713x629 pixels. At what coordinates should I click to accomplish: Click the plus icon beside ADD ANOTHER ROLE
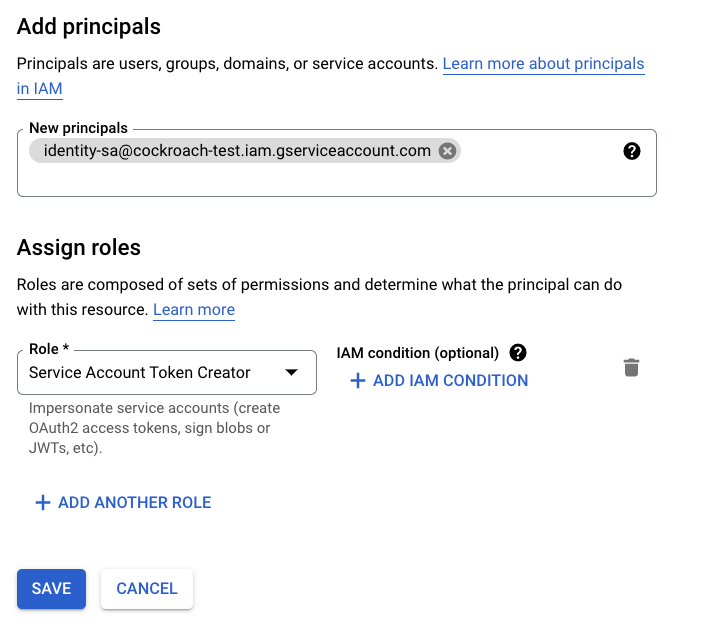[x=42, y=503]
